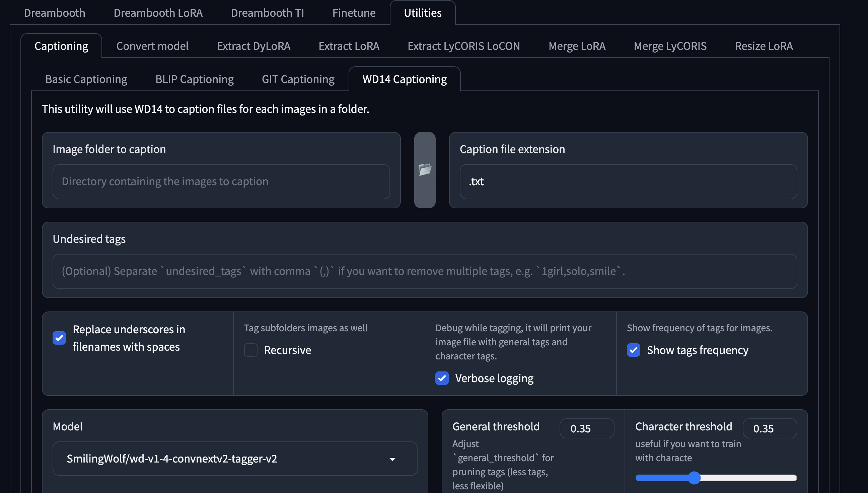Edit the Caption file extension field
Image resolution: width=868 pixels, height=493 pixels.
pos(628,182)
